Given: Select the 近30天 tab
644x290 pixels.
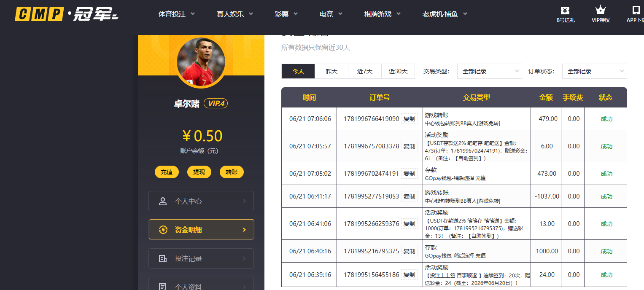Looking at the screenshot, I should [x=398, y=71].
